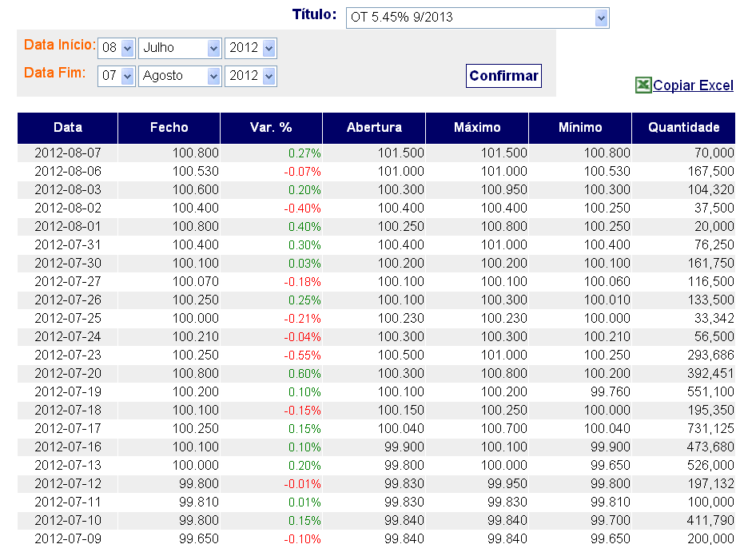Click the Quantidade column header
Screen dimensions: 752x560
tap(683, 128)
